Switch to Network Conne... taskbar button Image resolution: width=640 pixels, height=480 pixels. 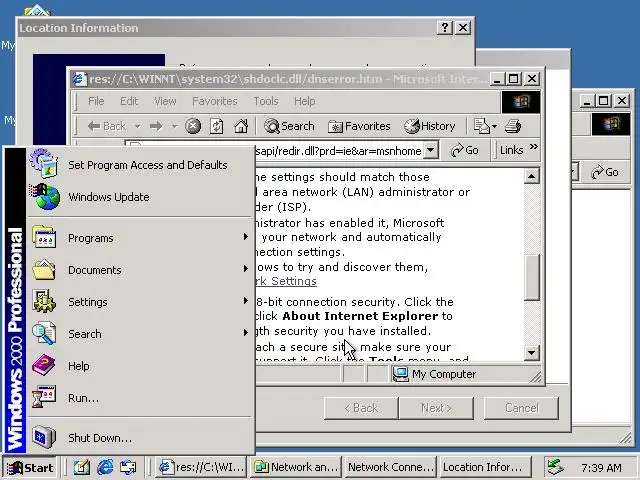(390, 467)
